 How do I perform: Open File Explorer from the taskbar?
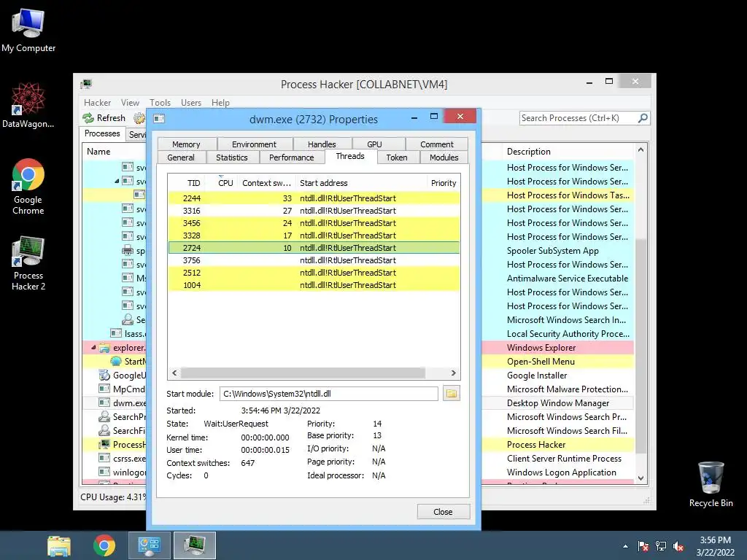pos(59,545)
